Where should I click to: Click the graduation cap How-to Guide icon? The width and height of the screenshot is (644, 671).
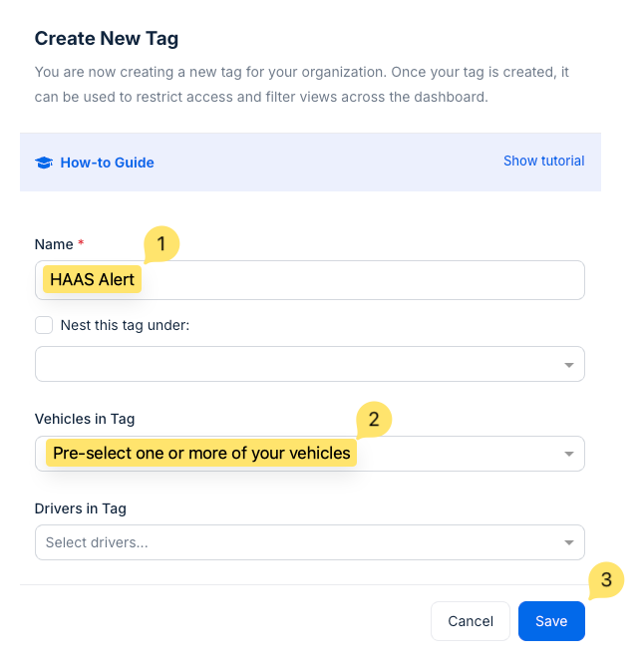(x=44, y=163)
